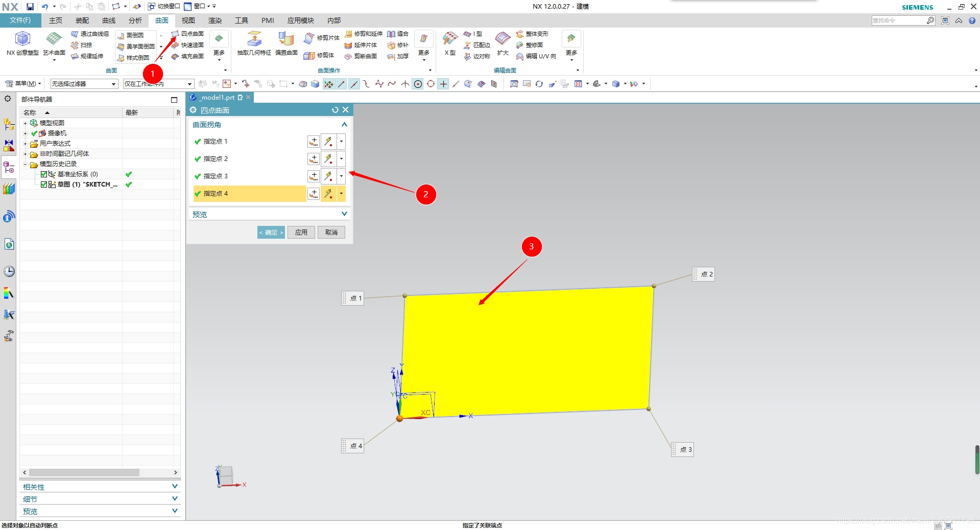Select the 编辑 U/V 向 tool
Screen dimensions: 980x530
536,56
